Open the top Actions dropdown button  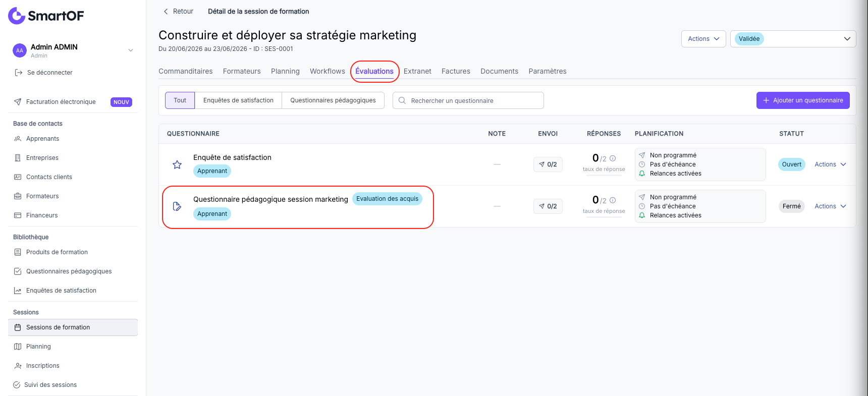pos(703,39)
